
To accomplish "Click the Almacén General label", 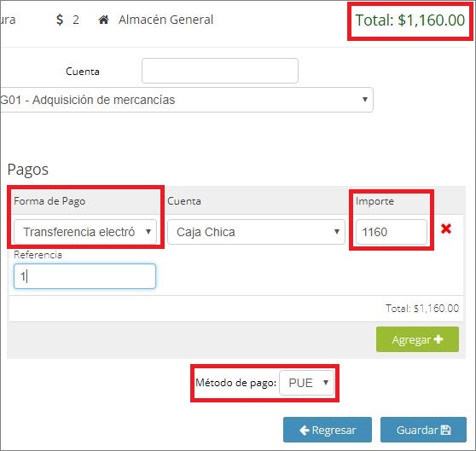I will pos(165,20).
